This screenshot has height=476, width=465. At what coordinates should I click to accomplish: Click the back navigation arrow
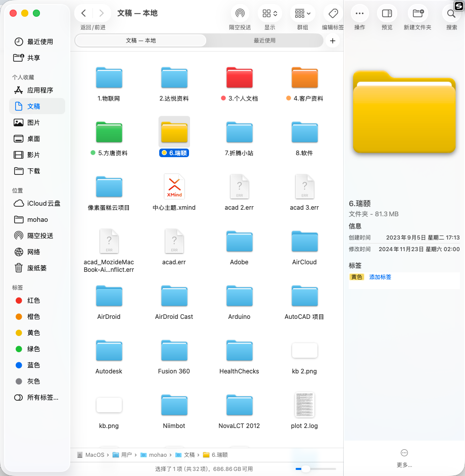tap(84, 13)
